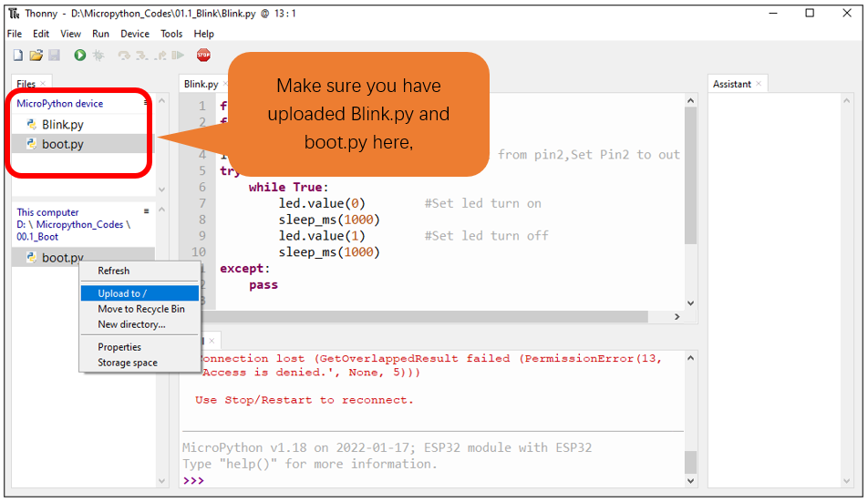The height and width of the screenshot is (502, 868).
Task: Click the New file toolbar icon
Action: pos(18,56)
